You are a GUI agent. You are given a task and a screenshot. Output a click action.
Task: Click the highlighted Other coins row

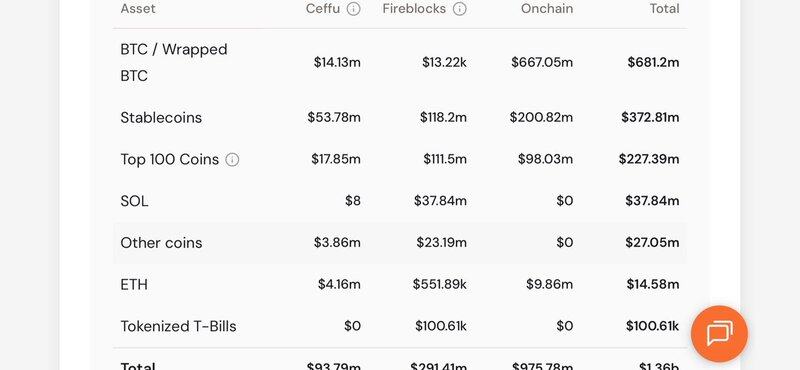click(x=400, y=242)
